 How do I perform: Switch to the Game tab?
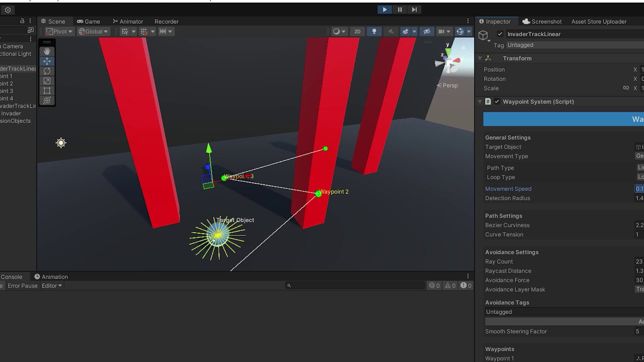pyautogui.click(x=89, y=21)
